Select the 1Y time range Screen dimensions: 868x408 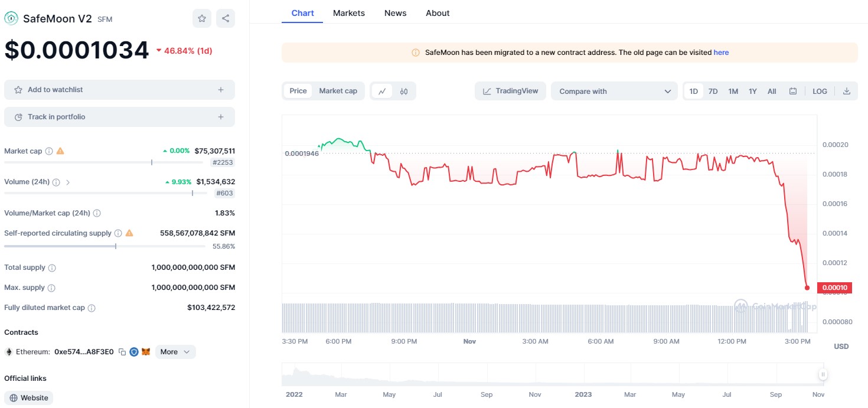click(x=753, y=91)
